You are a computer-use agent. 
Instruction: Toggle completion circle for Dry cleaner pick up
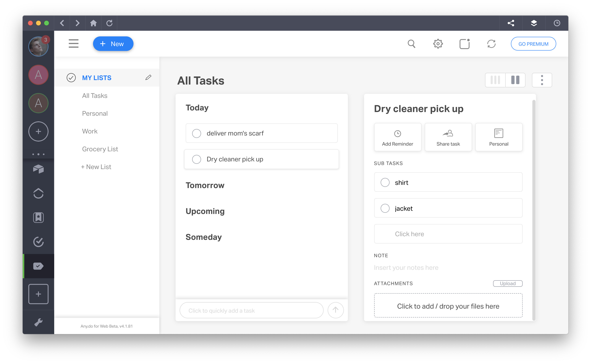(197, 159)
